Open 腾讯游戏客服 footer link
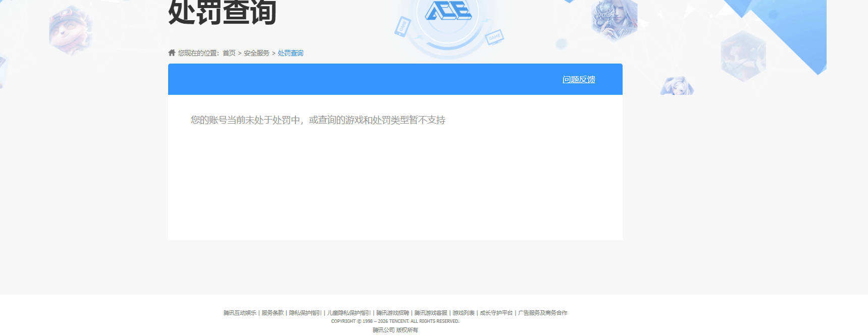Viewport: 868px width, 336px height. pos(431,313)
